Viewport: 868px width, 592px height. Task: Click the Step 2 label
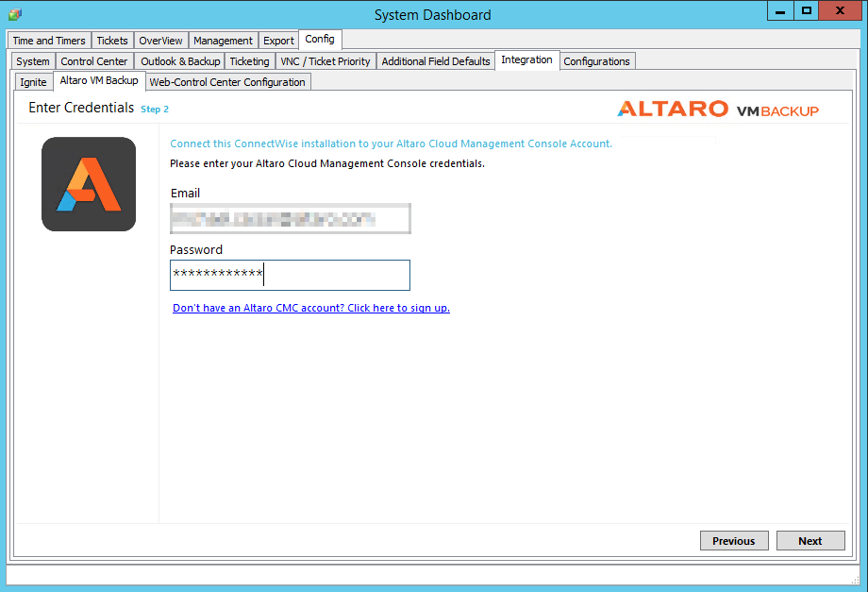[155, 110]
